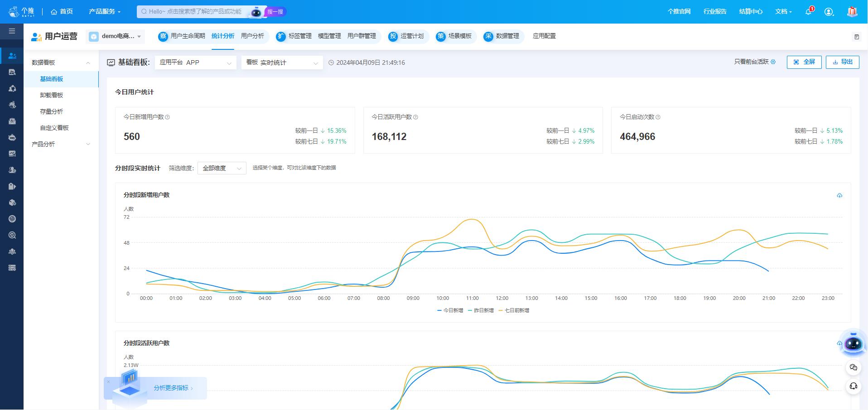Click help icon beside 今日启动次数
Image resolution: width=868 pixels, height=410 pixels.
658,117
